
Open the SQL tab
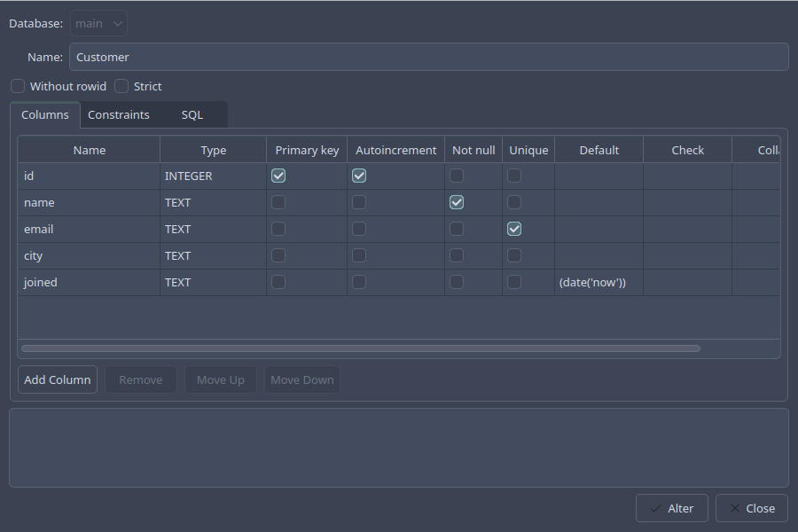192,114
